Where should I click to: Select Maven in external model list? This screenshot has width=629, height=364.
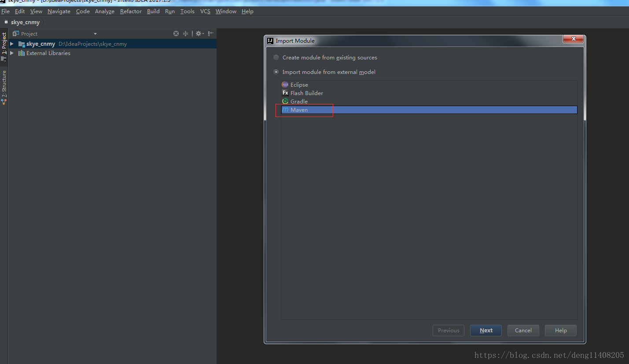pos(429,110)
